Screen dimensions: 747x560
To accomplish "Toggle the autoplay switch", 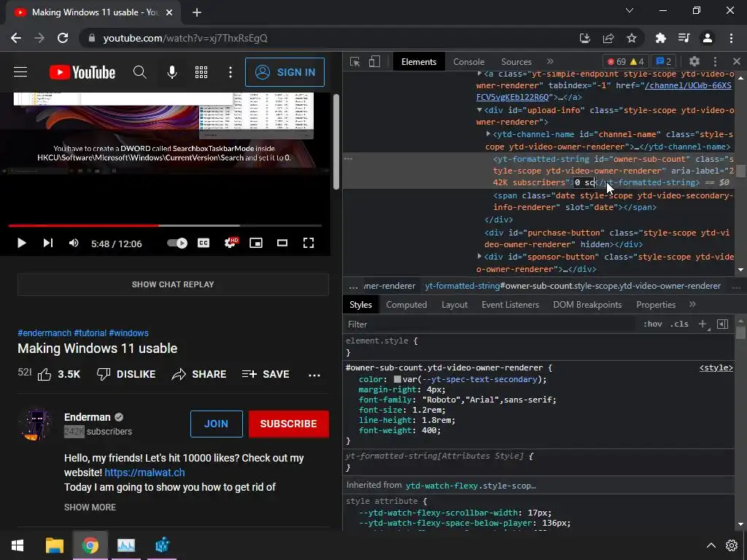I will (x=177, y=244).
